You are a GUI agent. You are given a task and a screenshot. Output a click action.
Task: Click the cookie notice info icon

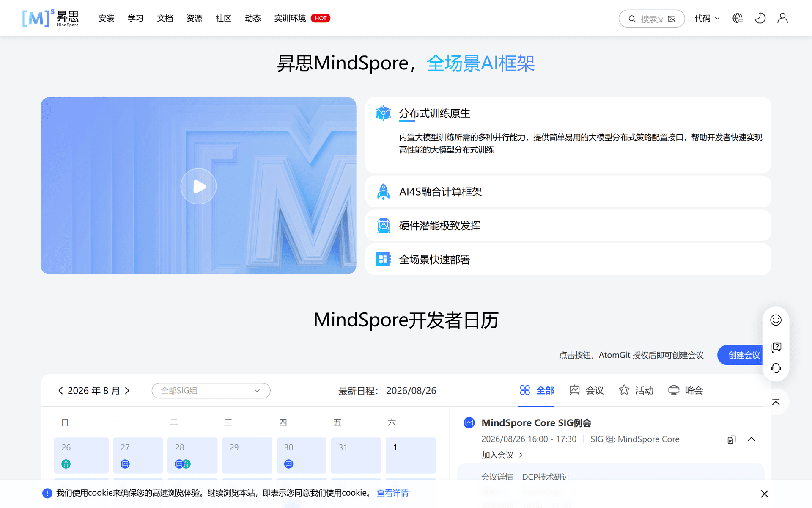47,493
